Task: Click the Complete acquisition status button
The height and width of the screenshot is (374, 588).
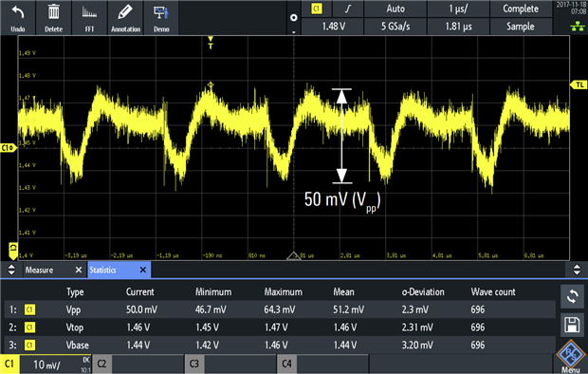Action: pyautogui.click(x=521, y=9)
